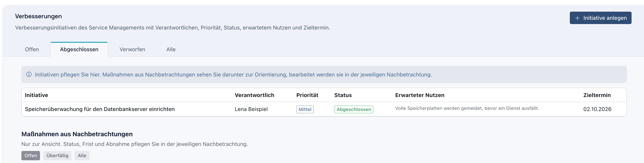This screenshot has width=644, height=163.
Task: Select the Alle filter chip under Maßnahmen
Action: coord(82,155)
